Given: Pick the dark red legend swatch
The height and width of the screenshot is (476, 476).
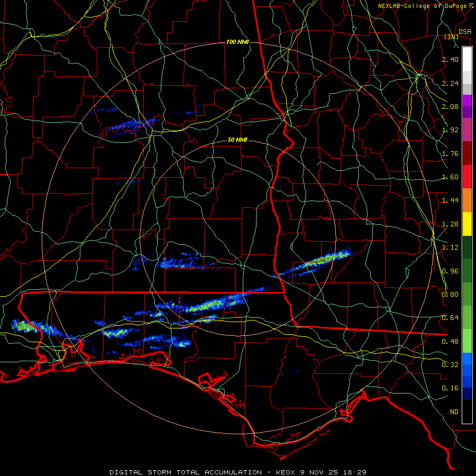Looking at the screenshot, I should (467, 153).
